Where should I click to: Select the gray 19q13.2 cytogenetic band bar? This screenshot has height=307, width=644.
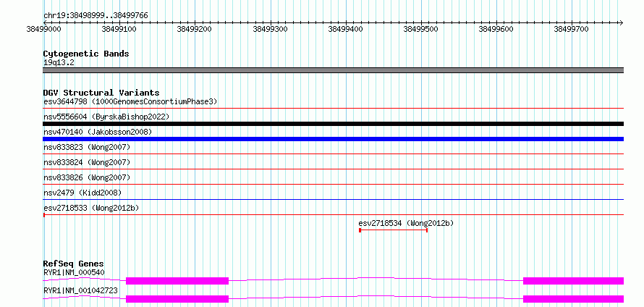click(x=333, y=70)
